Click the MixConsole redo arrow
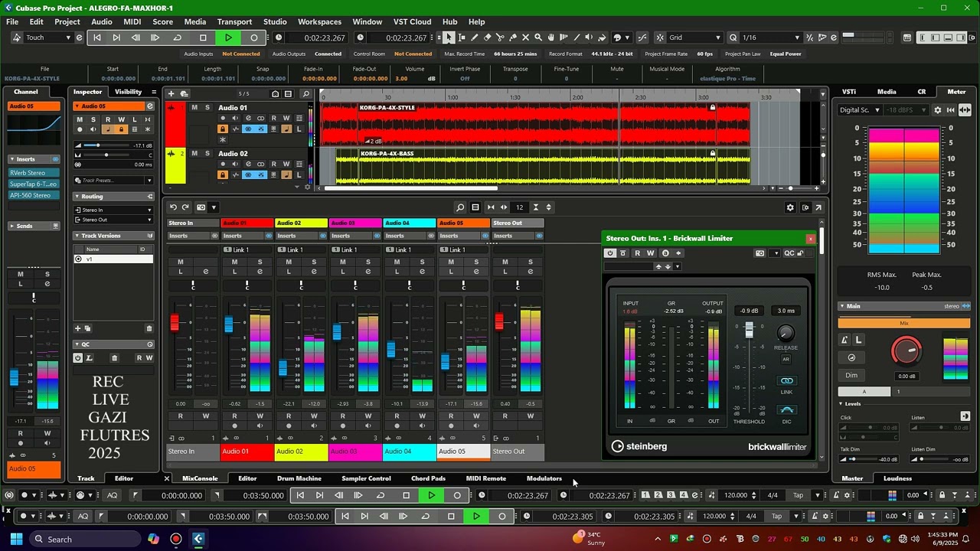 point(186,207)
